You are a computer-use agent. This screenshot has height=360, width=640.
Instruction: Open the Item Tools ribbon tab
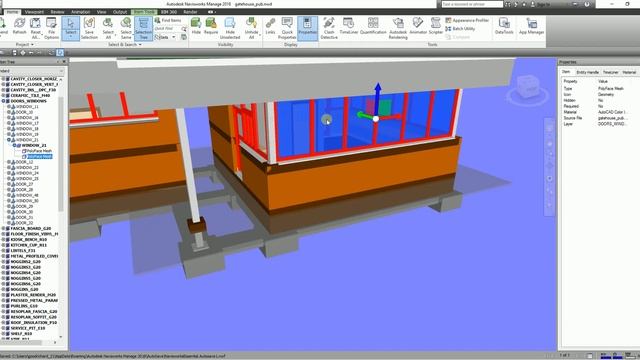(144, 12)
